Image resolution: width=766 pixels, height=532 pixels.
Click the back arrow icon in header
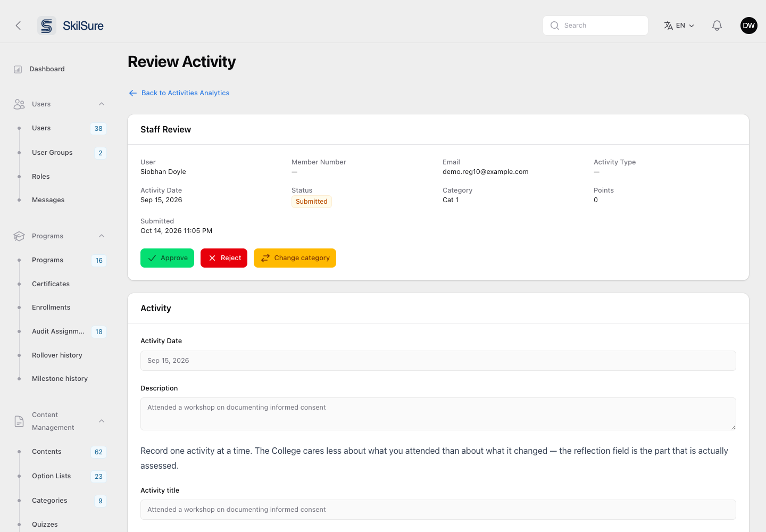point(18,26)
